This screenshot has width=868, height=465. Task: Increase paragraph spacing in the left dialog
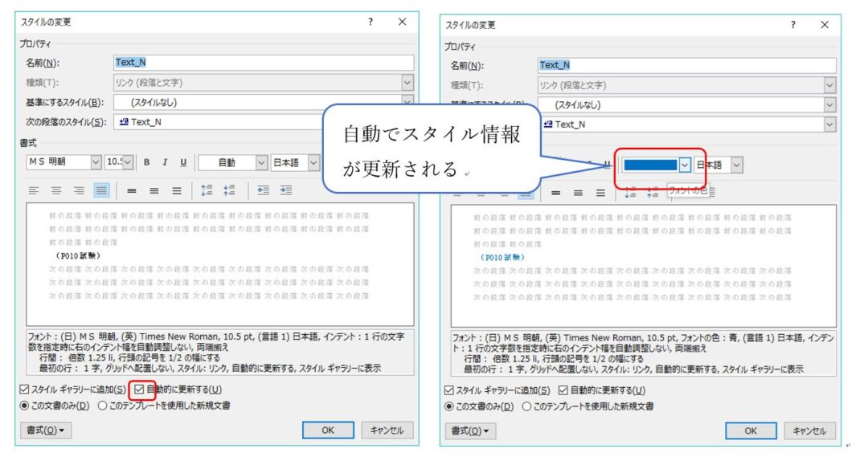207,191
